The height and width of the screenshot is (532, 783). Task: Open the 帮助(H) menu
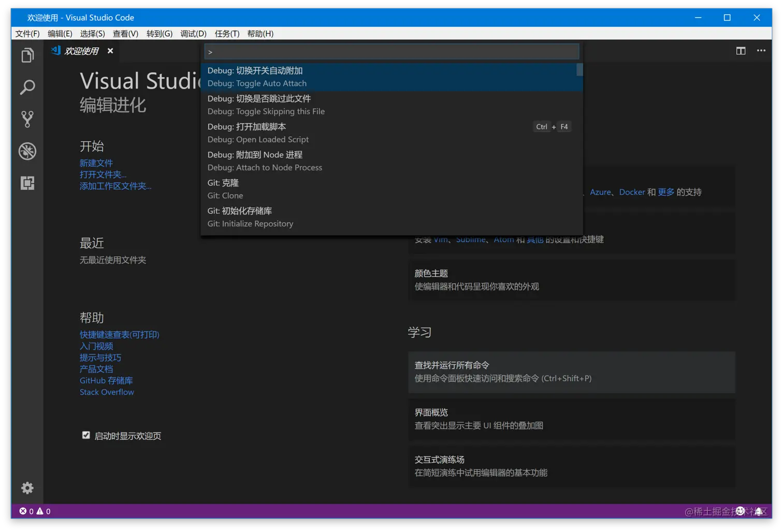[260, 34]
